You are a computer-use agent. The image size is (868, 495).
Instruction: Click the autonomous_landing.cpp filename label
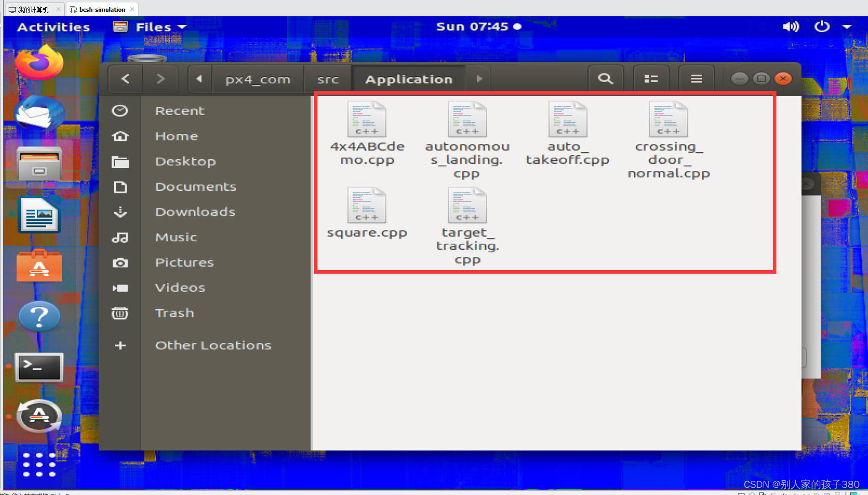pyautogui.click(x=468, y=160)
